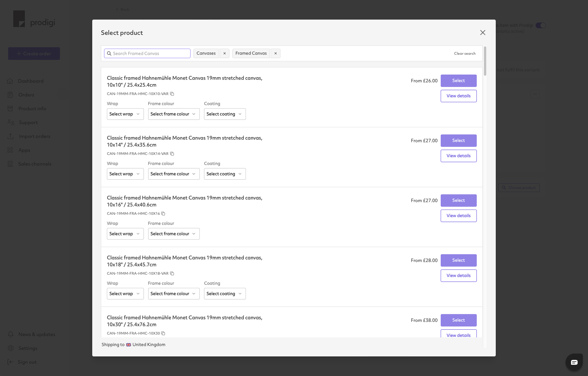Click the Apps sidebar icon

click(x=10, y=150)
